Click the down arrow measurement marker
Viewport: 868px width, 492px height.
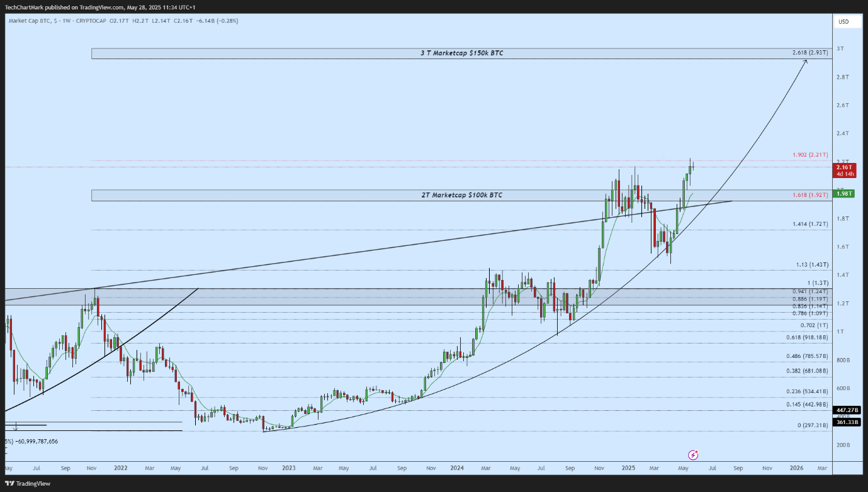tap(16, 427)
